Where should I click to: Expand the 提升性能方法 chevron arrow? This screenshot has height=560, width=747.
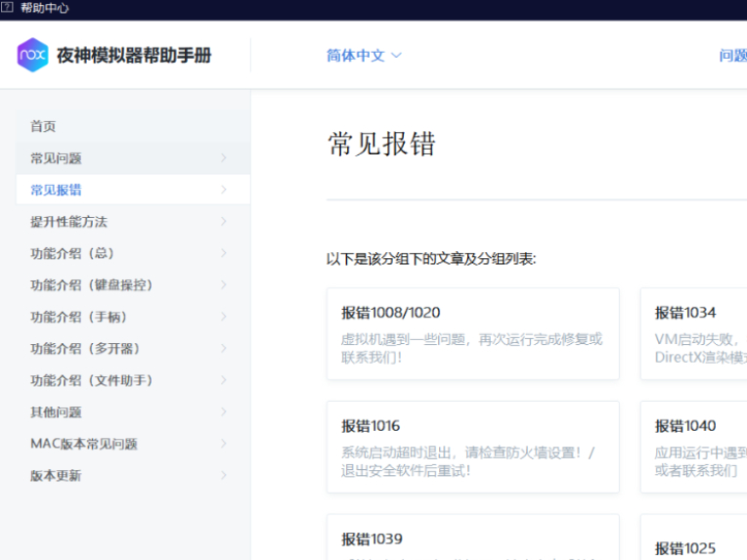pyautogui.click(x=223, y=222)
